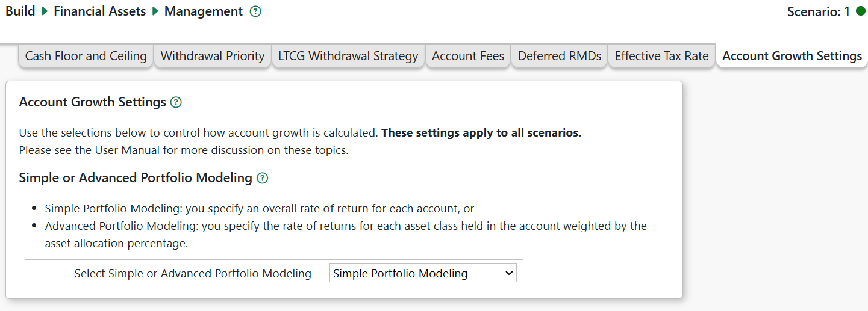Click arrow between Build and Financial Assets
This screenshot has width=868, height=311.
tap(45, 11)
